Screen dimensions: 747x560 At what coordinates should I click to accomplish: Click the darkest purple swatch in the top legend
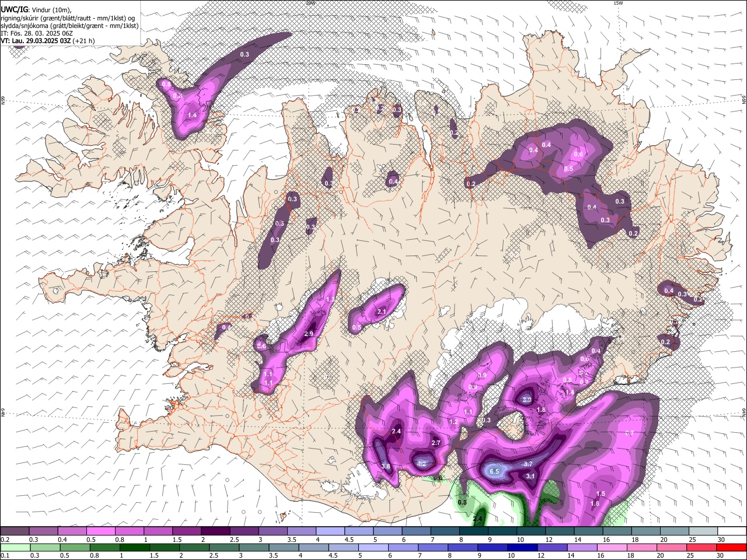pos(215,531)
